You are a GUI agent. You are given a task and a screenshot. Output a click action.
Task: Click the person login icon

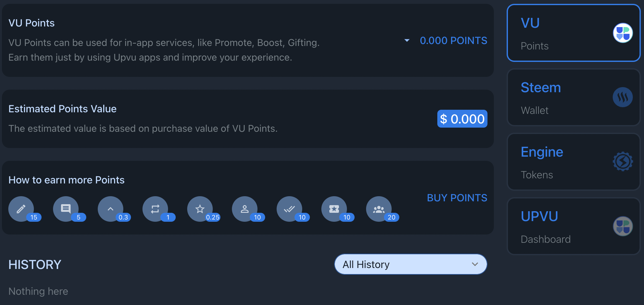(x=245, y=209)
